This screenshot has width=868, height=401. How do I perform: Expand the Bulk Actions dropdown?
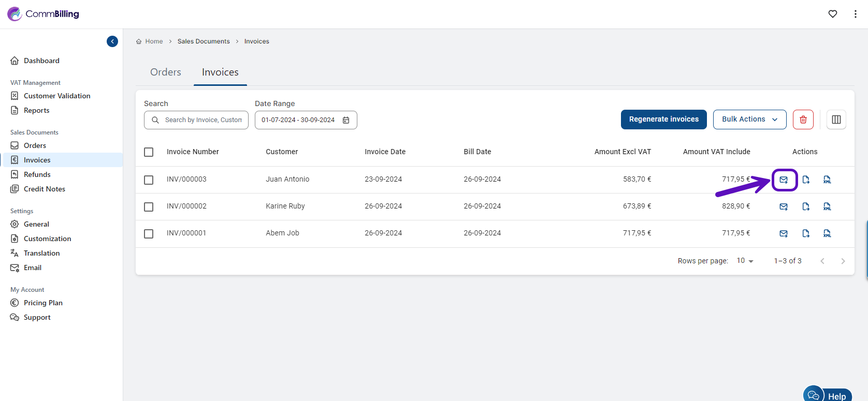tap(749, 120)
